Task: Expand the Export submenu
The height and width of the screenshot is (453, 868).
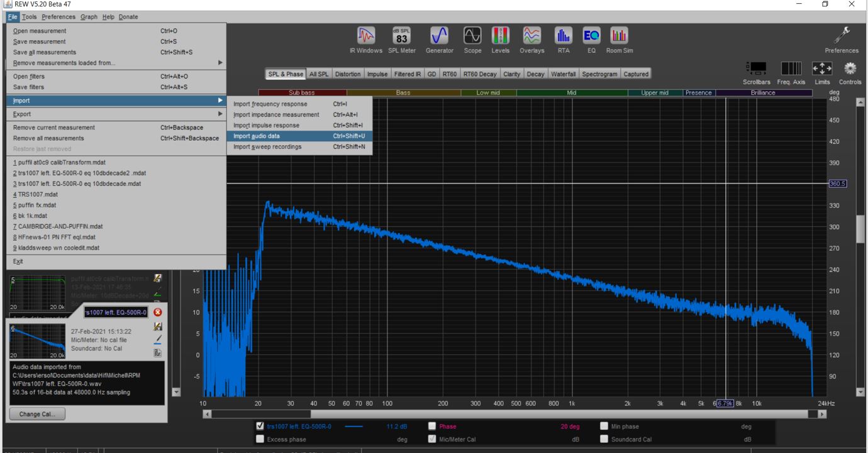Action: 116,114
